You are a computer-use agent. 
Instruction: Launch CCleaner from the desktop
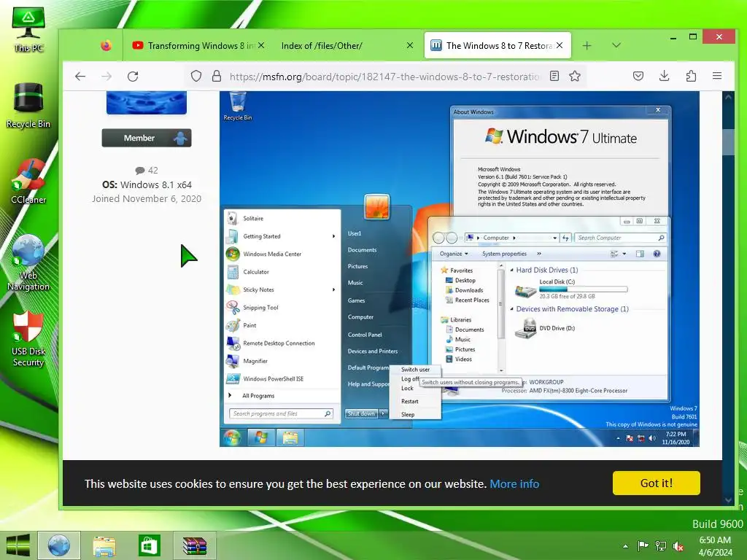[28, 182]
